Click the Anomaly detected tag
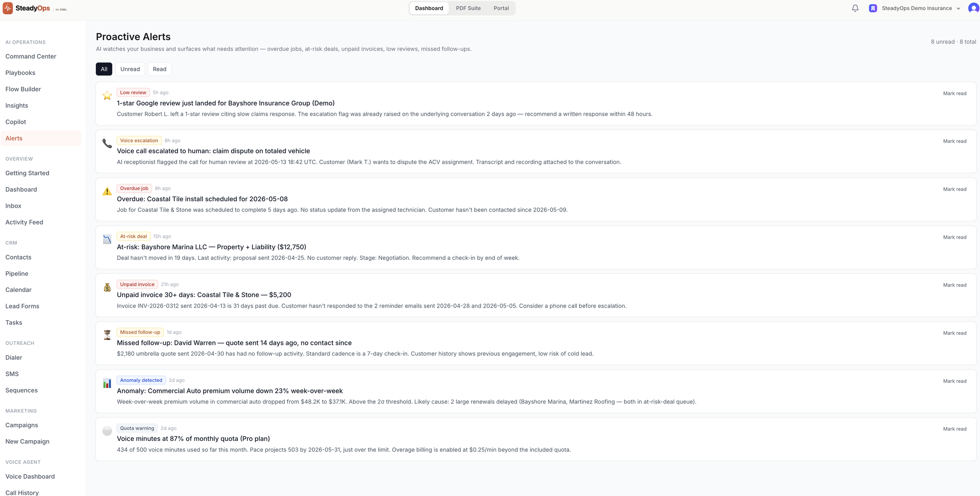The image size is (980, 496). tap(141, 380)
